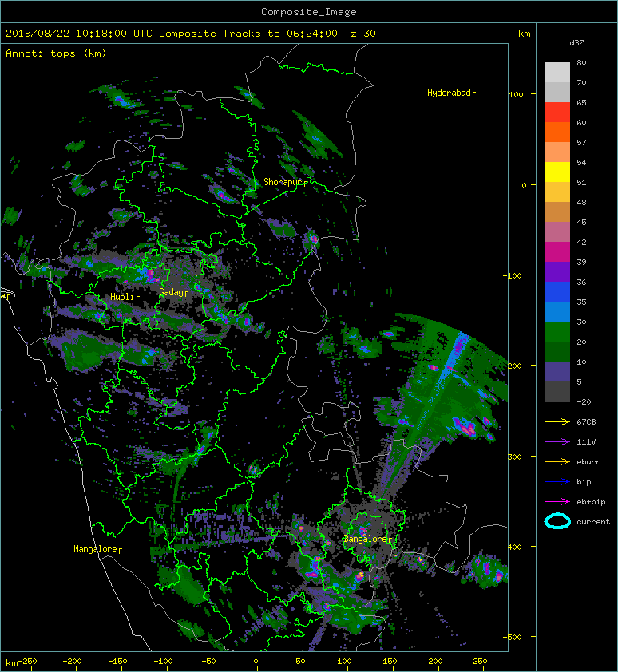
Task: Click the 250 tick on horizontal km axis
Action: (480, 662)
